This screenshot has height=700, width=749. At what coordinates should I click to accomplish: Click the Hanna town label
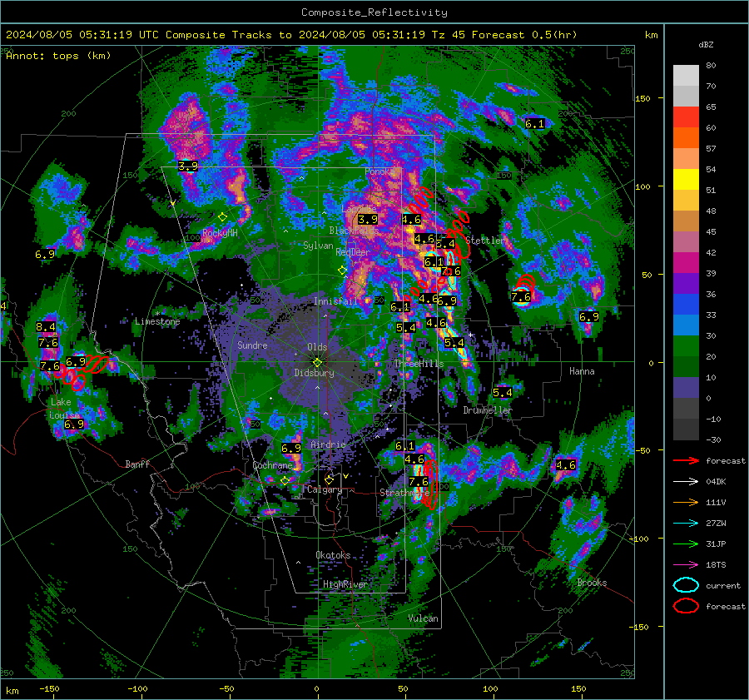point(582,371)
